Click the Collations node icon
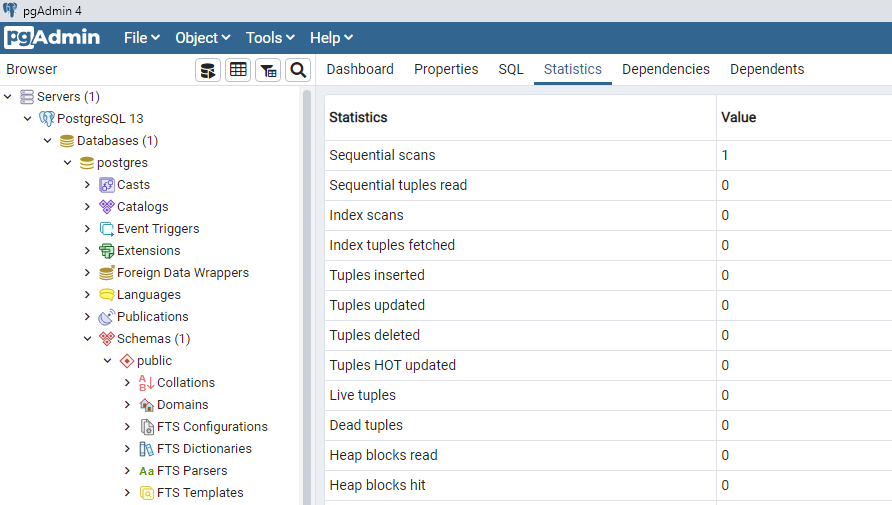This screenshot has height=505, width=892. 146,383
